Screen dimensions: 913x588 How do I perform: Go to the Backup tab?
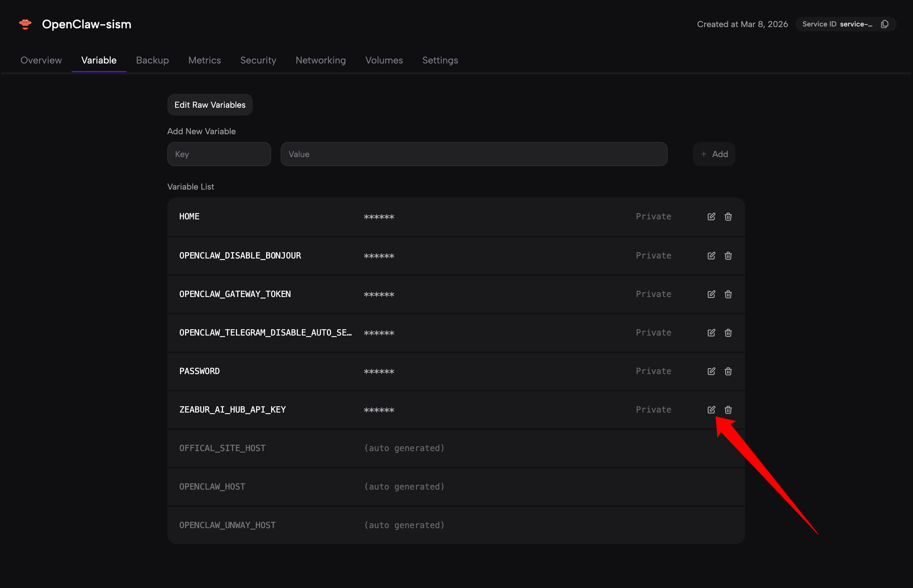(152, 60)
